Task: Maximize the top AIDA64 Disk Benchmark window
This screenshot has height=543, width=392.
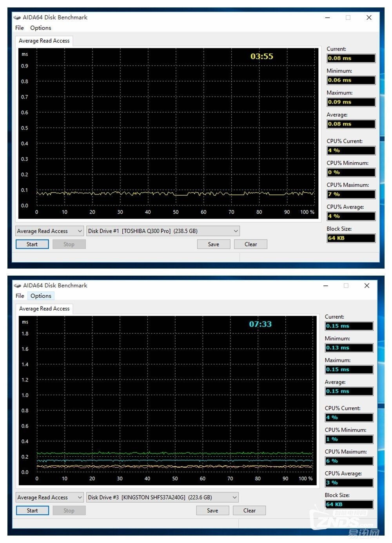Action: tap(348, 18)
